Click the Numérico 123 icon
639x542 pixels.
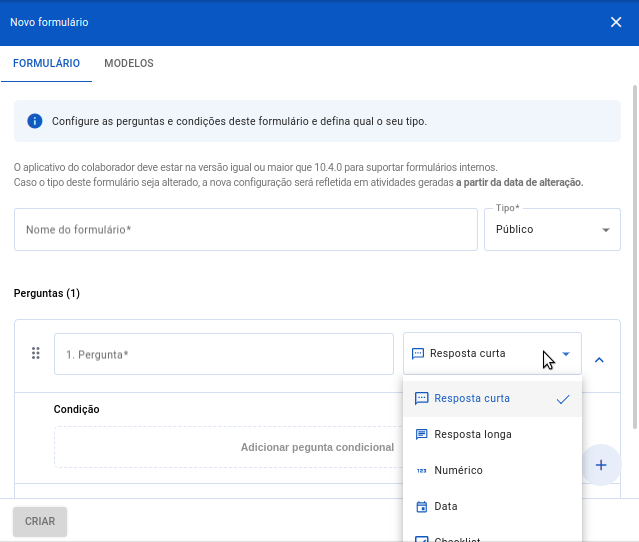click(421, 471)
